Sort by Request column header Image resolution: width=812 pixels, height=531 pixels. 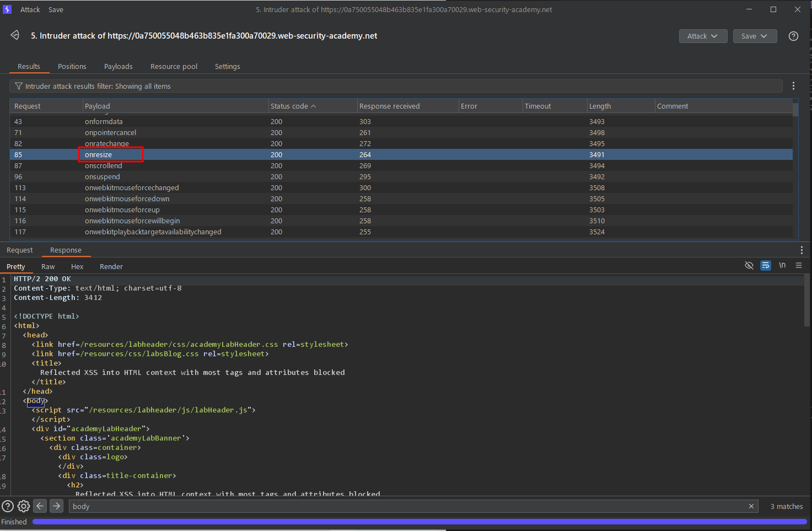[x=46, y=106]
